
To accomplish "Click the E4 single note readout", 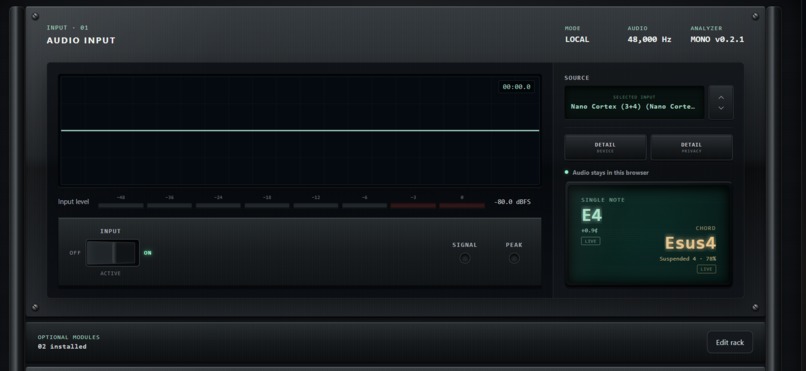I will point(592,215).
